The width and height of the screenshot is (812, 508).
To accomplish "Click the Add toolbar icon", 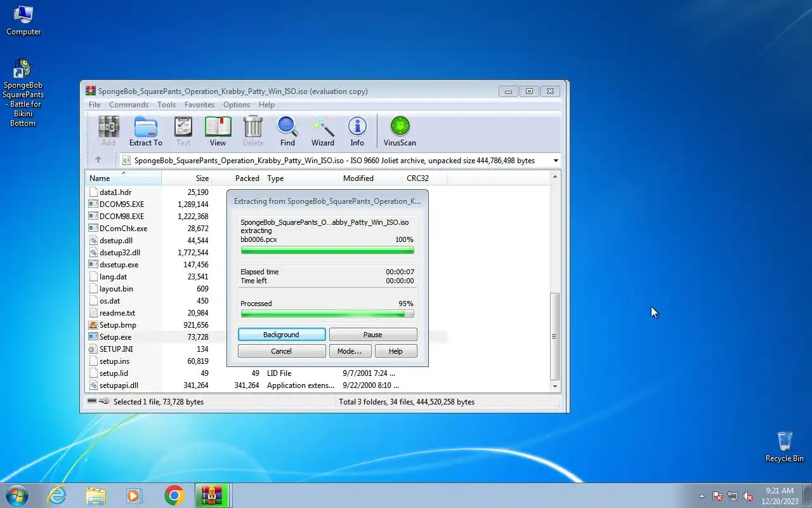I will pyautogui.click(x=108, y=131).
